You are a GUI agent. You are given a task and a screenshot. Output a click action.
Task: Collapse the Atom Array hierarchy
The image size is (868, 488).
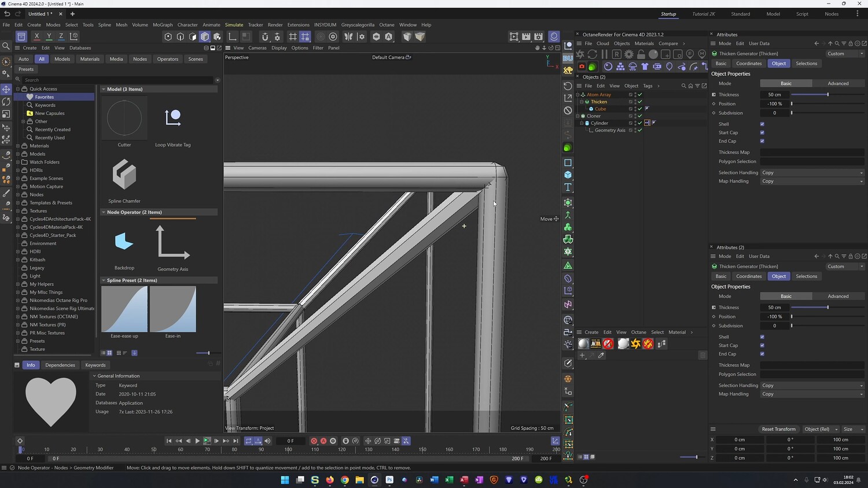pyautogui.click(x=578, y=95)
